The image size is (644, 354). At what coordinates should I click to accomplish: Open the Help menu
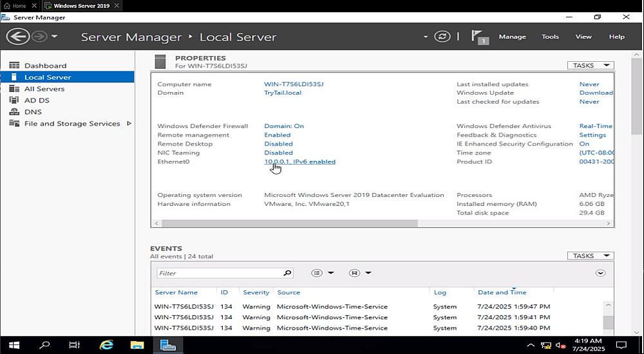(616, 37)
